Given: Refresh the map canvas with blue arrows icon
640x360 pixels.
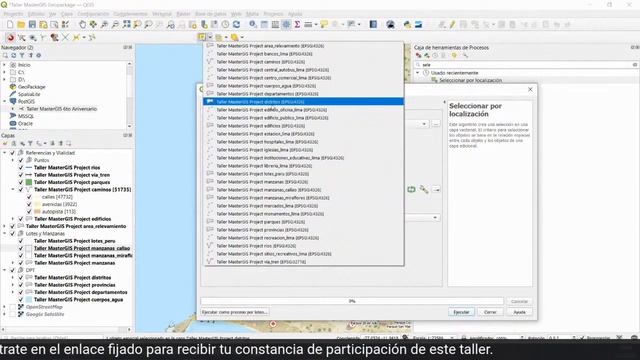Looking at the screenshot, I should coord(236,24).
